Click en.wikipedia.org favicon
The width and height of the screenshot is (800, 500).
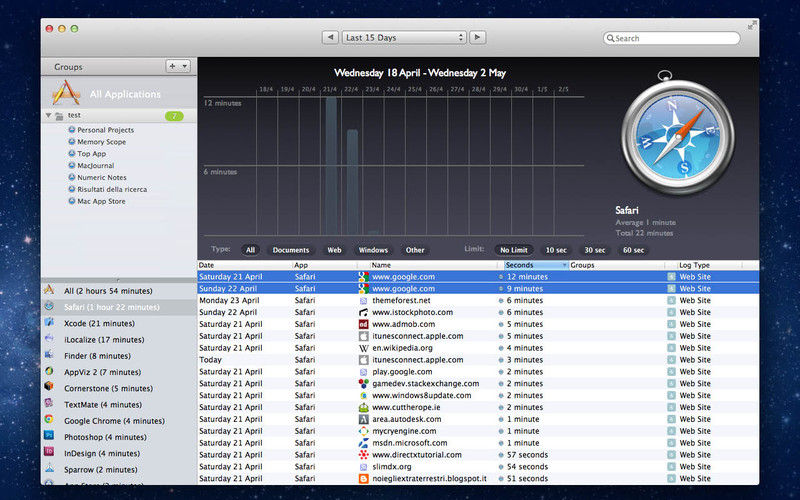(x=363, y=348)
